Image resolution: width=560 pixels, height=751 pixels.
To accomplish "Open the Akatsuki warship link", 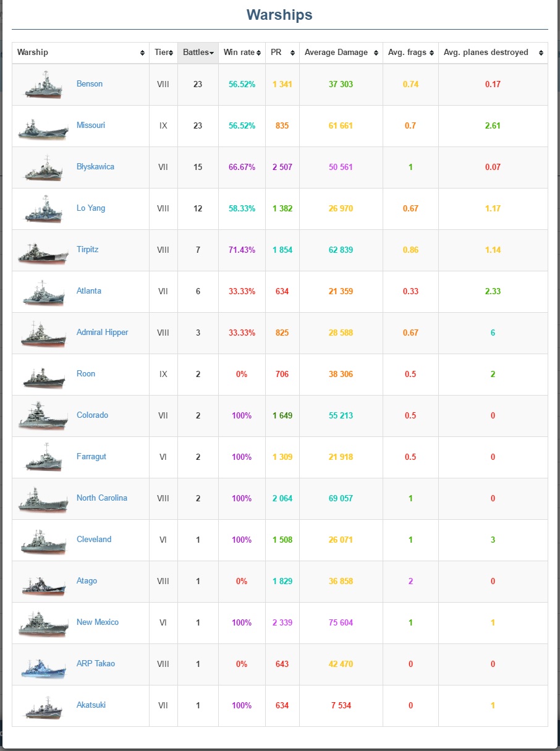I will [91, 705].
